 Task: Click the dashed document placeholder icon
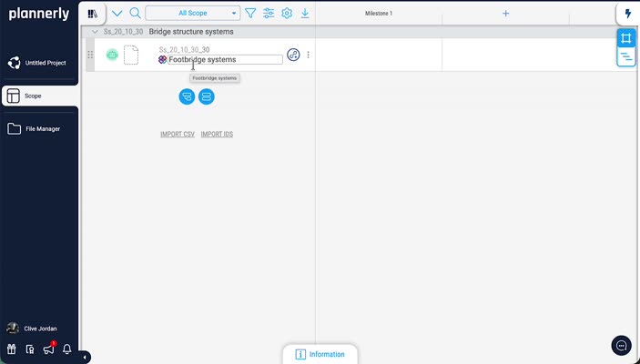pos(131,55)
